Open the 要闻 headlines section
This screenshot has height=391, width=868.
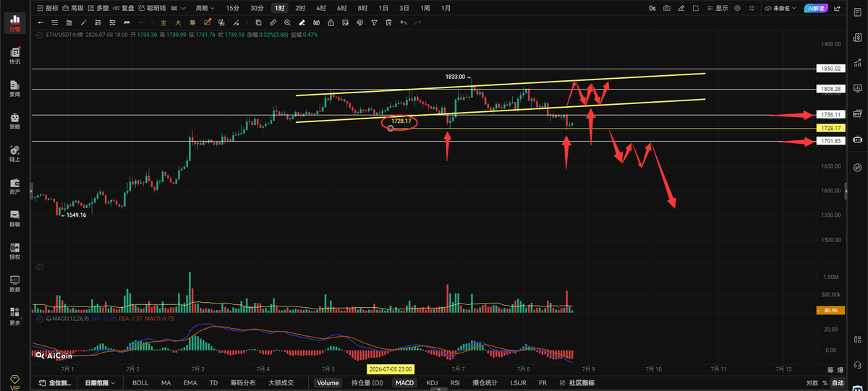pos(14,88)
